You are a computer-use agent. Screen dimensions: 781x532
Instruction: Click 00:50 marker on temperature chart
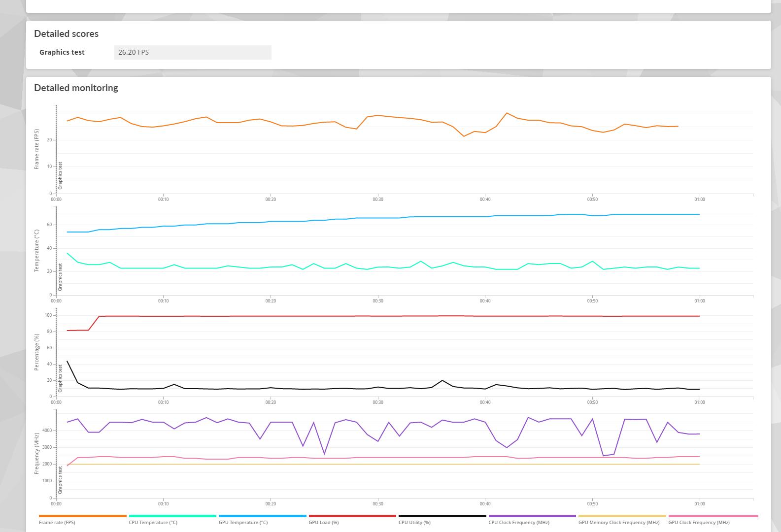592,301
